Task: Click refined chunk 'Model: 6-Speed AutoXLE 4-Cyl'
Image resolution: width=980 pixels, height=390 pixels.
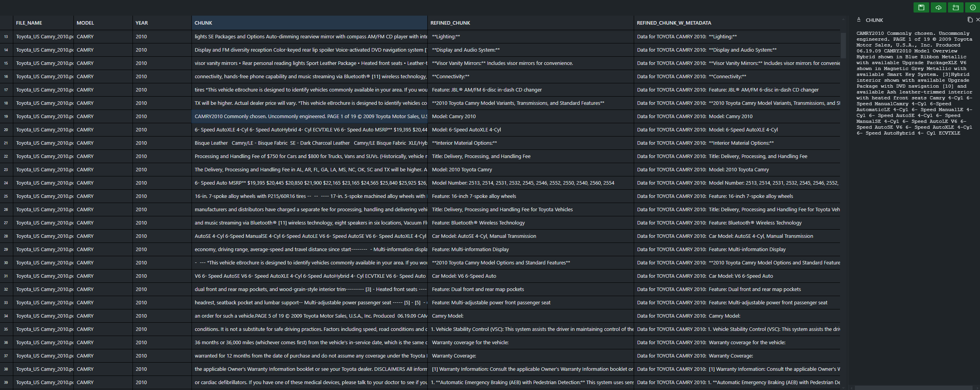Action: [x=531, y=129]
